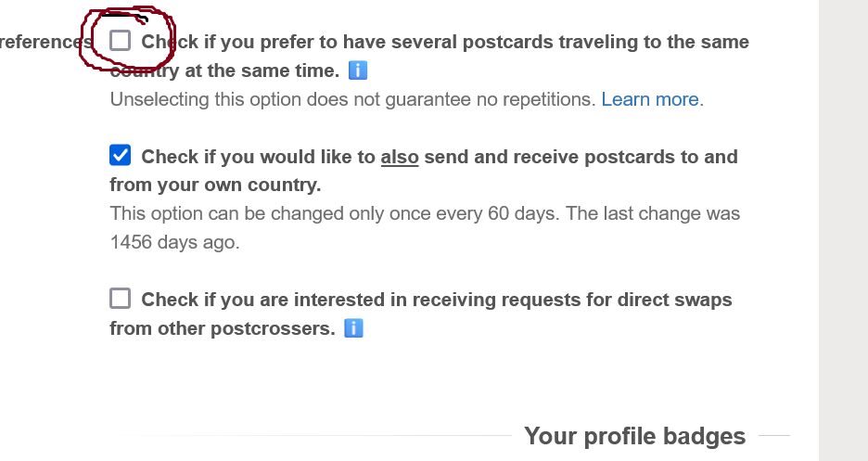Click the partially visible preferences label at left

(x=42, y=42)
